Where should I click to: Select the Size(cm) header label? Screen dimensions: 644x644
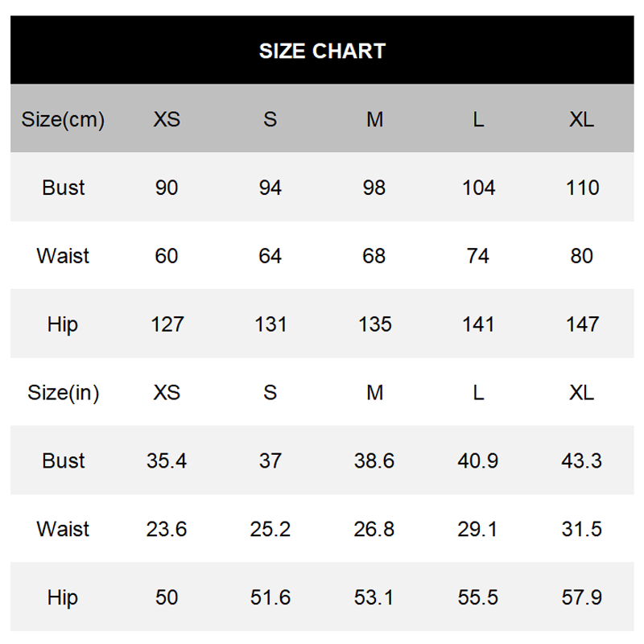click(x=63, y=119)
